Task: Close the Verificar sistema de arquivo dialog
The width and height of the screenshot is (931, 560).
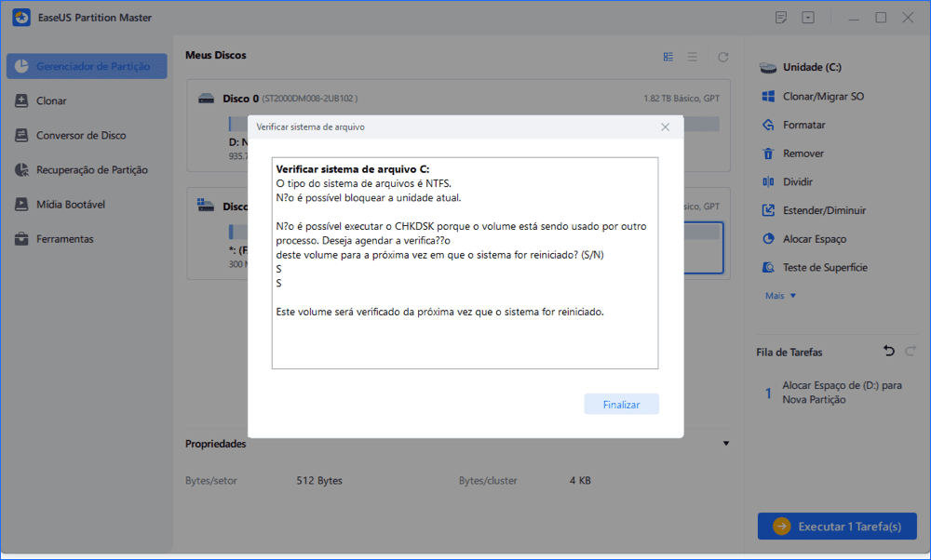Action: pos(665,127)
